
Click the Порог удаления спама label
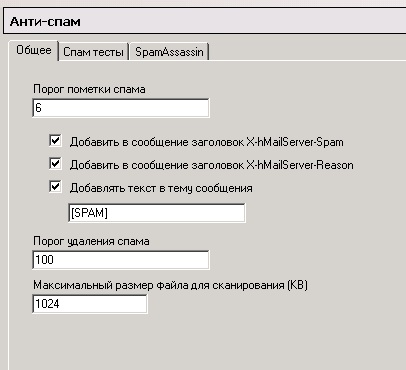point(91,241)
